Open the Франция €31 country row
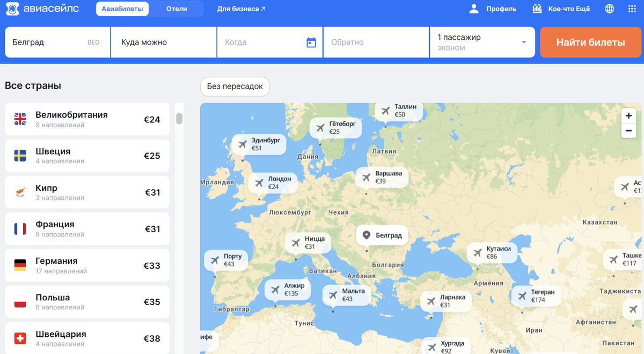Screen dimensions: 644x354 pyautogui.click(x=87, y=229)
